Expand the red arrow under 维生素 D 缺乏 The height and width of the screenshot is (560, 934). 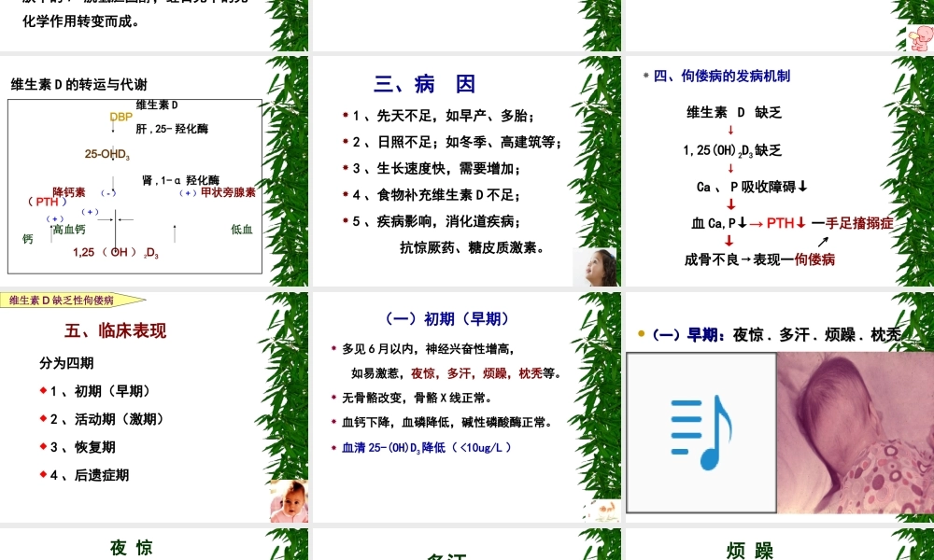pyautogui.click(x=729, y=129)
